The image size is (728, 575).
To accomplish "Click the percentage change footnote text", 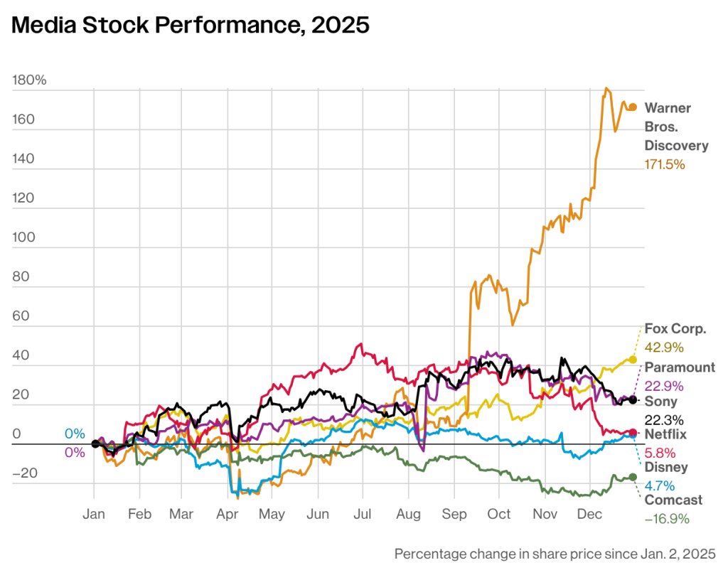I will point(555,554).
